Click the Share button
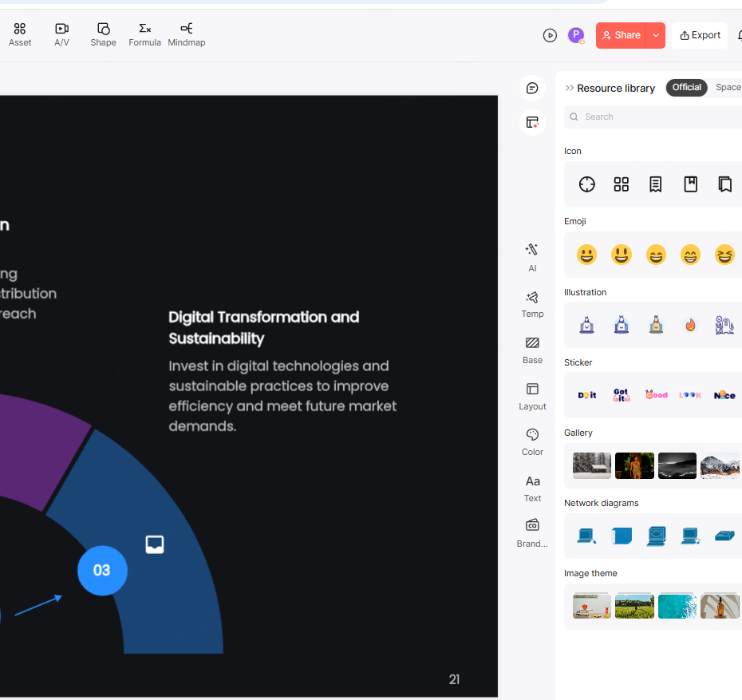Viewport: 742px width, 700px height. [621, 35]
